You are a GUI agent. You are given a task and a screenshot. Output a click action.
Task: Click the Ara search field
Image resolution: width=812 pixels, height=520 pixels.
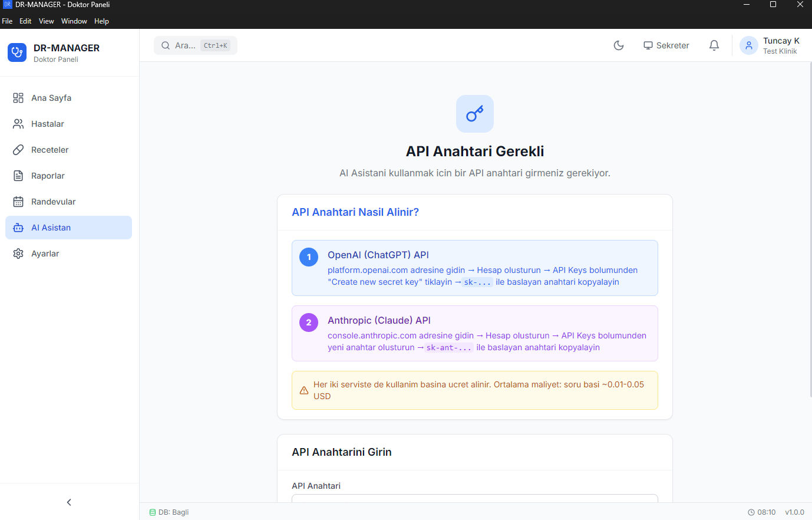195,45
